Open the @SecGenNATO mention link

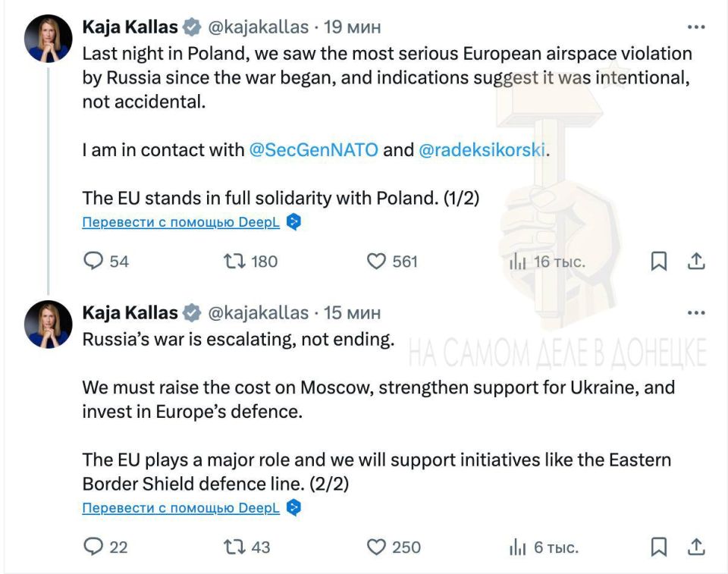pyautogui.click(x=313, y=150)
